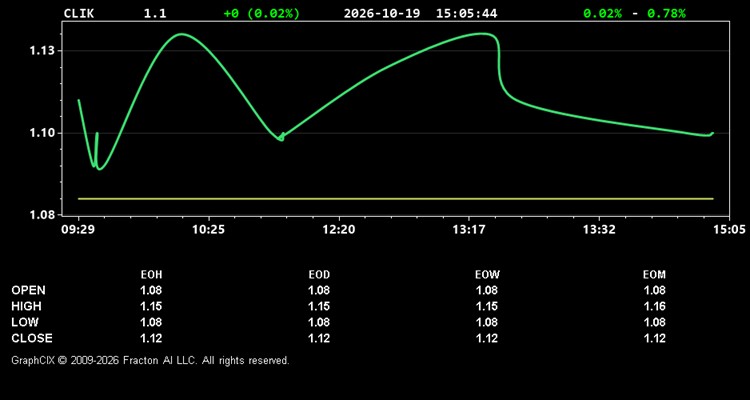Click the EOM LOW value 1.08

click(x=654, y=322)
